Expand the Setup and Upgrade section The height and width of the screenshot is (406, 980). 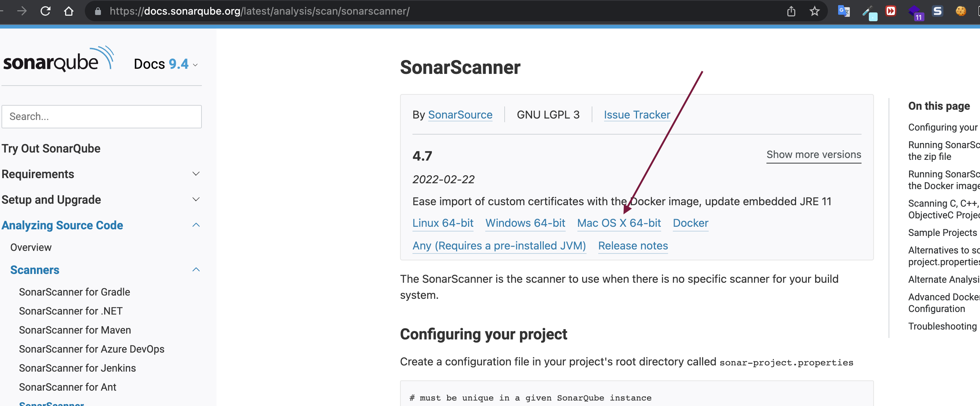(196, 199)
